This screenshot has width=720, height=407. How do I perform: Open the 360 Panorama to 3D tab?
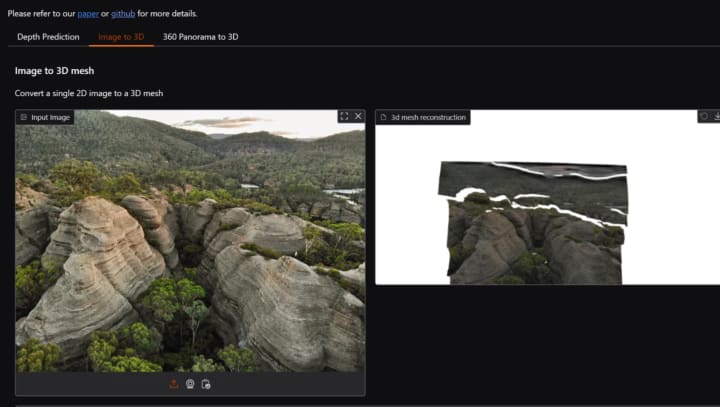point(201,37)
